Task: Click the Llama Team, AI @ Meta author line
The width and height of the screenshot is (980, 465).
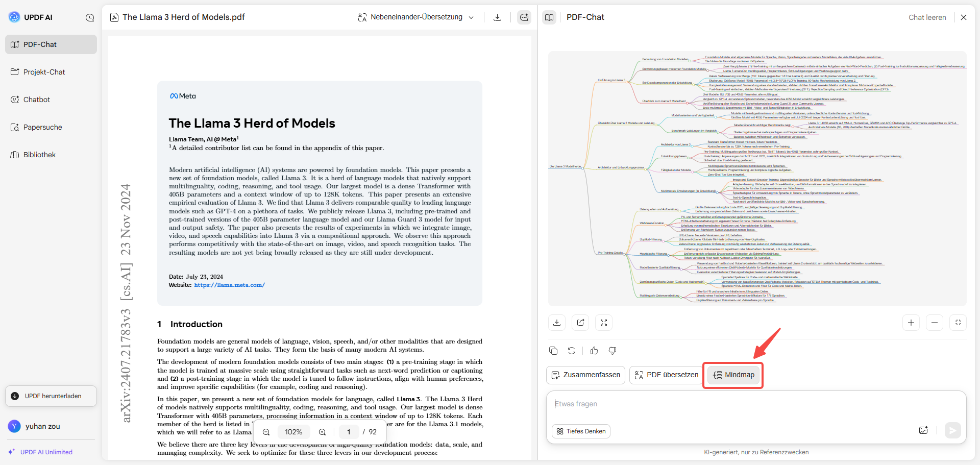Action: [x=204, y=139]
